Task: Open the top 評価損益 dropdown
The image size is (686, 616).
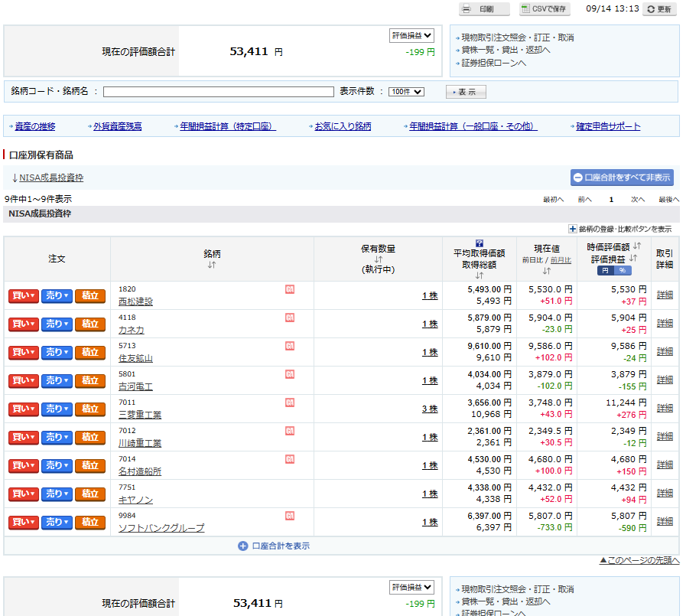Action: tap(411, 36)
